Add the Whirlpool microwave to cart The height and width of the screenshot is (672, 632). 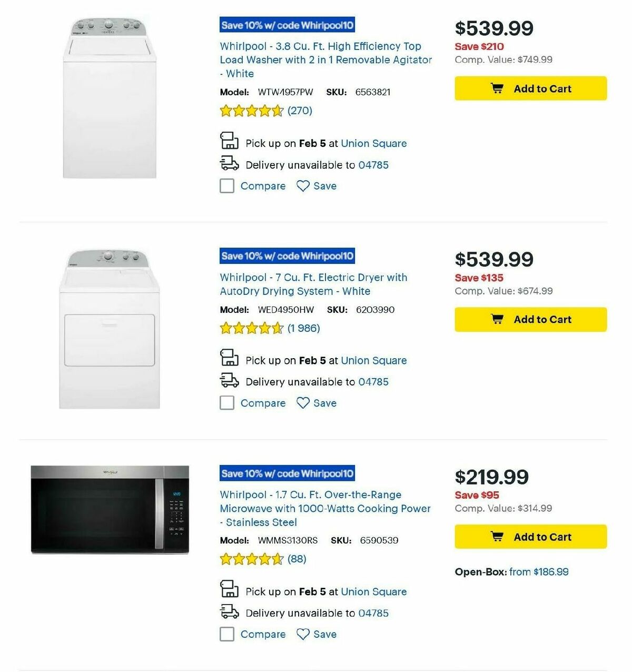(530, 537)
